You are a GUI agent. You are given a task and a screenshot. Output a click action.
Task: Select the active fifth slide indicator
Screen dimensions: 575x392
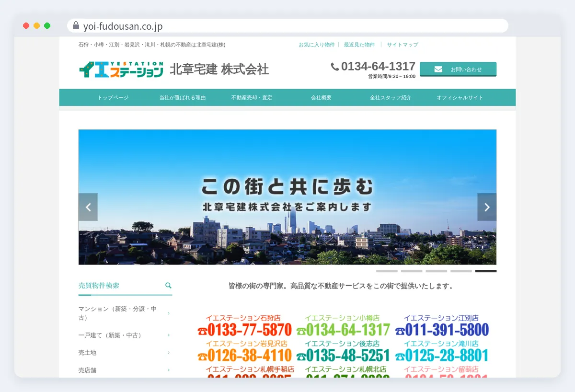click(x=486, y=271)
